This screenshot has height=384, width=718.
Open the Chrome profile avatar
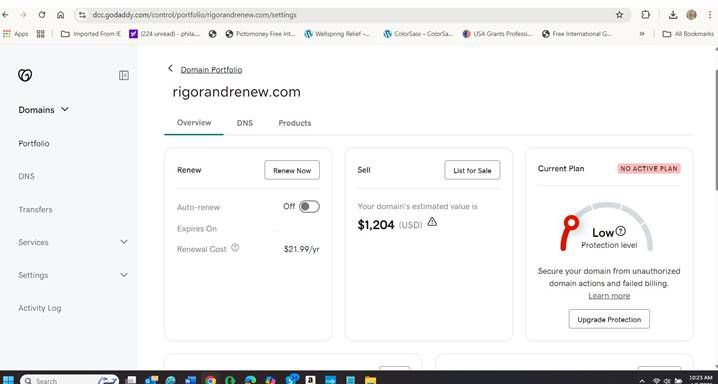(691, 15)
